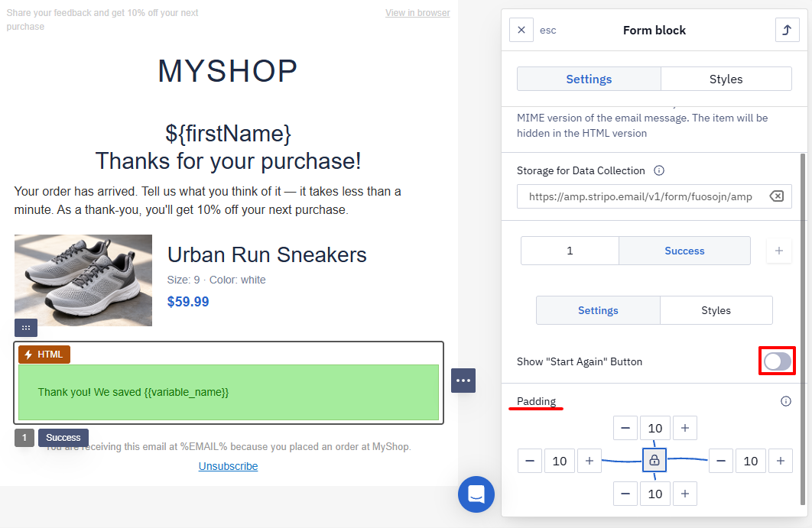Screen dimensions: 812x528
Task: Click the go-up-level arrow icon
Action: coord(787,30)
